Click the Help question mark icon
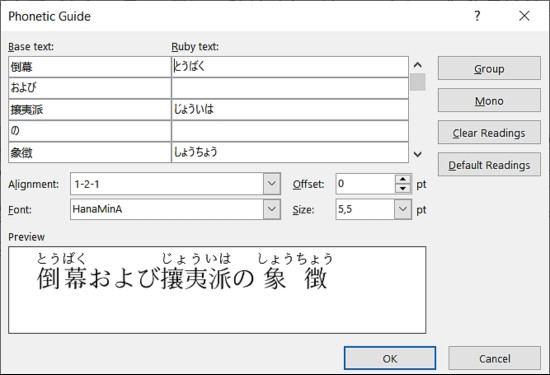 [x=477, y=16]
